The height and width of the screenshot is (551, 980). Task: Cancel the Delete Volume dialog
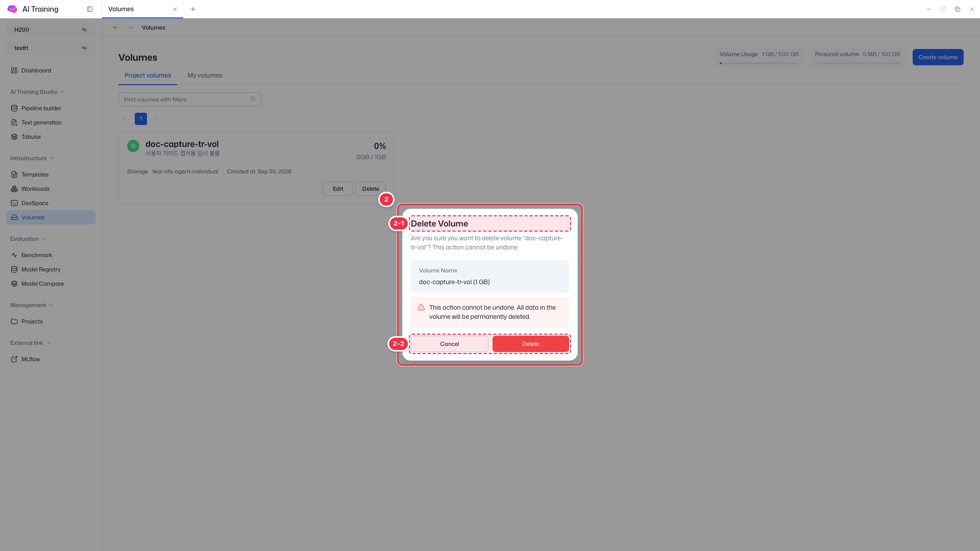[450, 344]
